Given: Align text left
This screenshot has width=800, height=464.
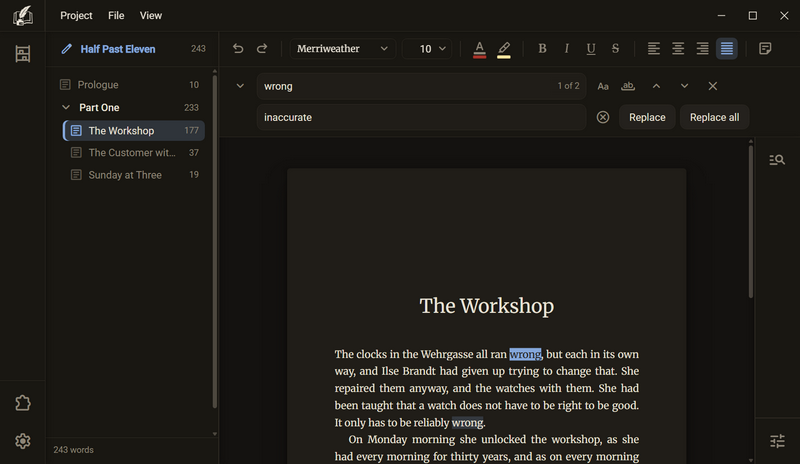Looking at the screenshot, I should tap(654, 48).
